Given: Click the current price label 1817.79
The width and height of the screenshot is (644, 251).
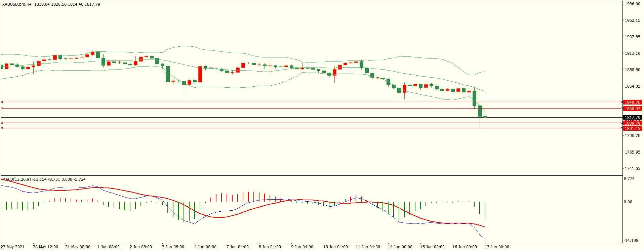Looking at the screenshot, I should pyautogui.click(x=632, y=118).
